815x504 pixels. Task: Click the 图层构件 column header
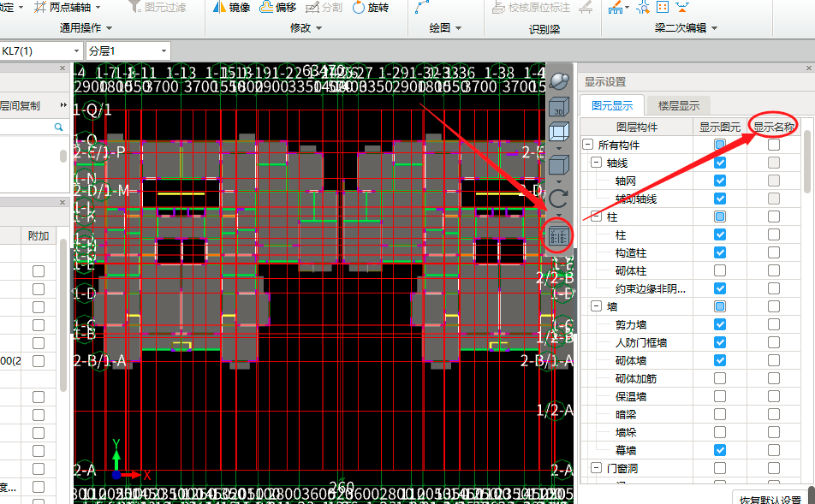[x=637, y=127]
